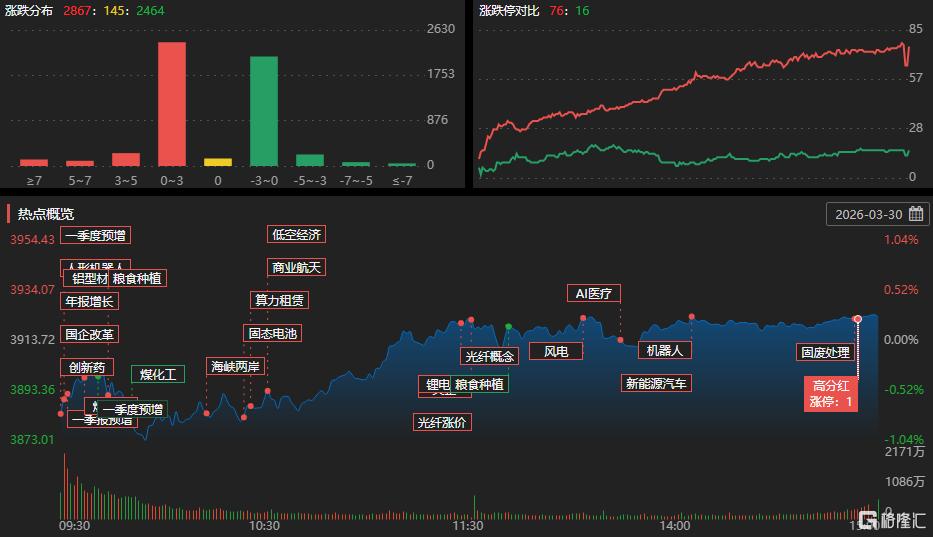Screen dimensions: 933x537
Task: Click the date field showing 2026-03-30
Action: click(868, 214)
